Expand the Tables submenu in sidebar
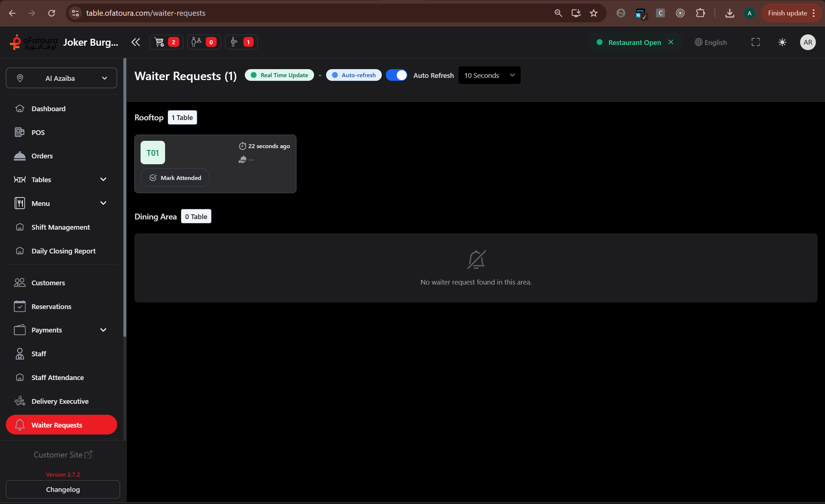This screenshot has width=825, height=504. (61, 180)
